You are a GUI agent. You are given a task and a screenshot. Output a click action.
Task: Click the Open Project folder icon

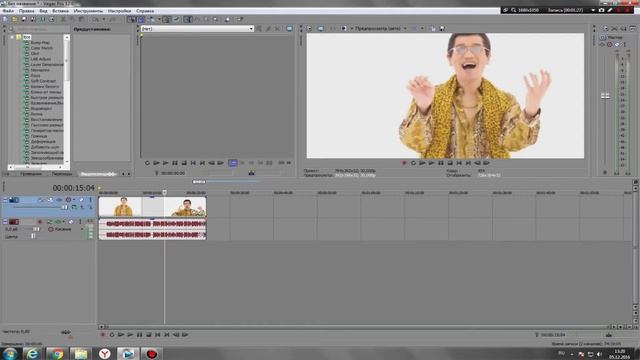pyautogui.click(x=15, y=19)
